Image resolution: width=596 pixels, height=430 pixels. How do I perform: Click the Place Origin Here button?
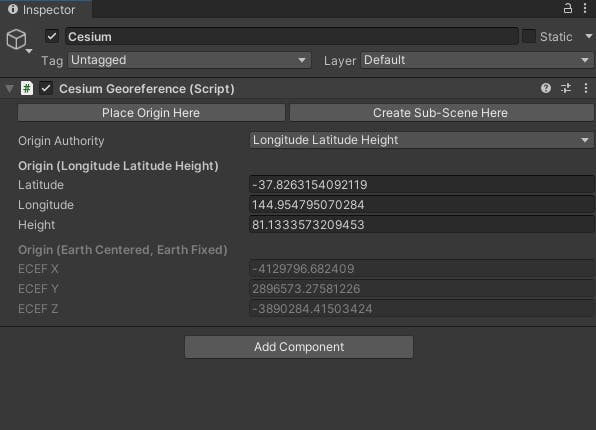[x=151, y=113]
